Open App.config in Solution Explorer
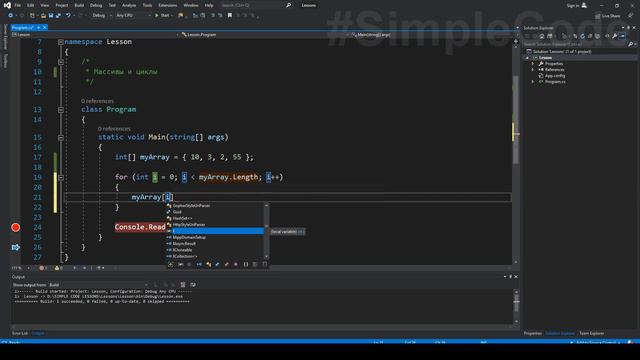Viewport: 640px width, 360px height. click(x=555, y=76)
